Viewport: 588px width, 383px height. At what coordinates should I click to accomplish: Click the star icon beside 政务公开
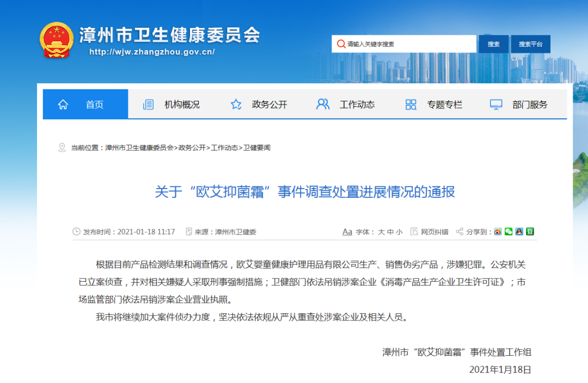click(236, 104)
